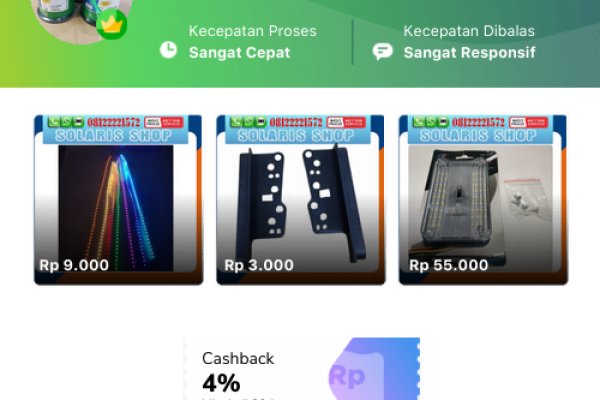Open the LED strip light product card
The image size is (600, 400).
point(119,200)
